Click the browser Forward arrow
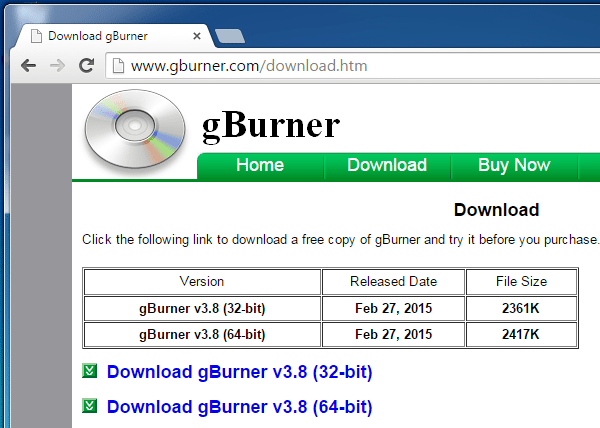600x428 pixels. 57,66
